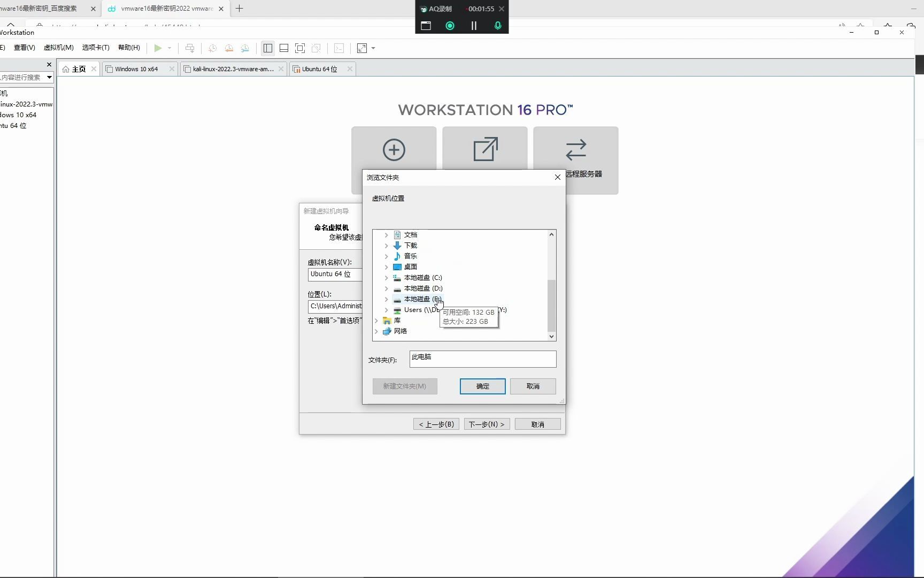Viewport: 924px width, 578px height.
Task: Select the 网络 item in tree
Action: pyautogui.click(x=401, y=331)
